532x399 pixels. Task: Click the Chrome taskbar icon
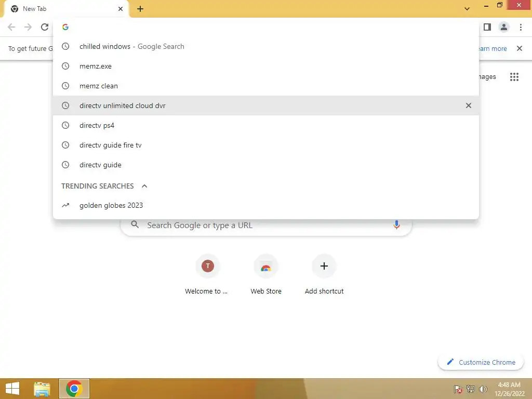pyautogui.click(x=74, y=389)
